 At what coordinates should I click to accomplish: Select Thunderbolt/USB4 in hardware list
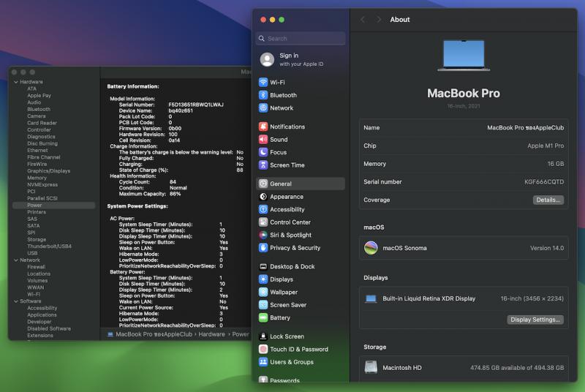click(x=49, y=246)
